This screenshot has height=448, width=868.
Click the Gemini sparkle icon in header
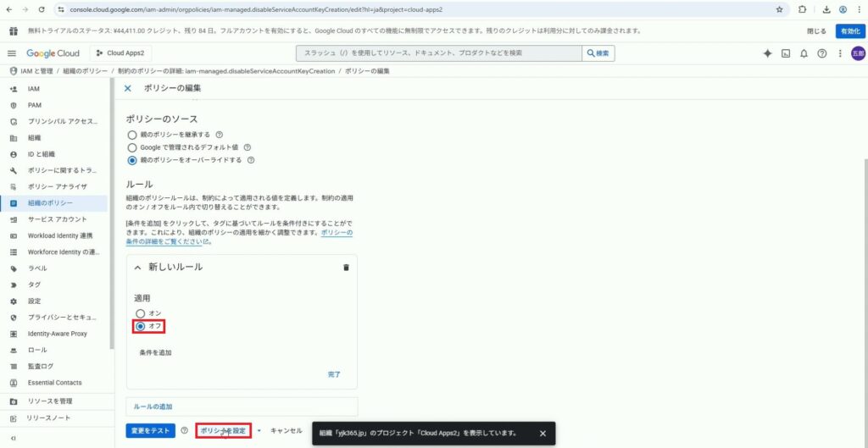click(x=768, y=53)
